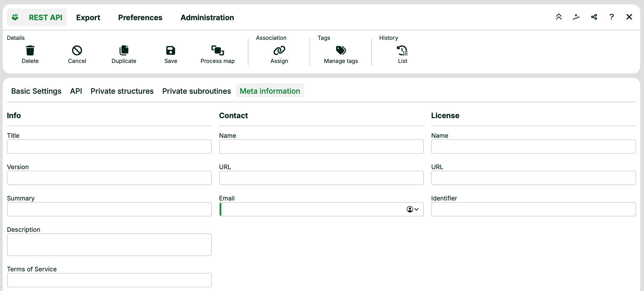Focus the Terms of Service field
Viewport: 644px width, 291px height.
coord(109,280)
